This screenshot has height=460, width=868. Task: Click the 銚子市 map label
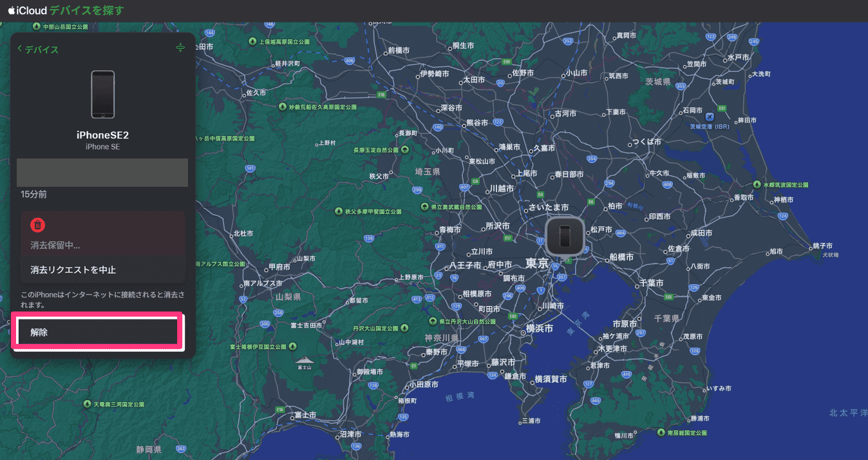(822, 246)
